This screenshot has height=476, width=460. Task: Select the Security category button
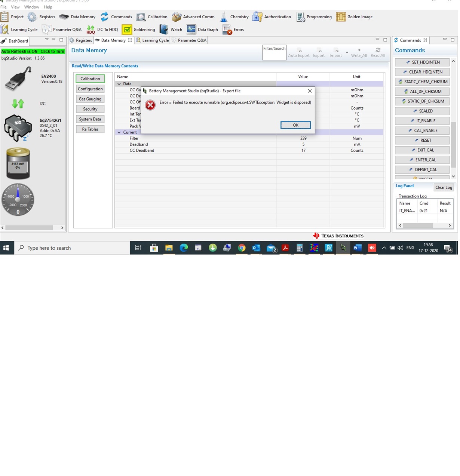pos(90,109)
